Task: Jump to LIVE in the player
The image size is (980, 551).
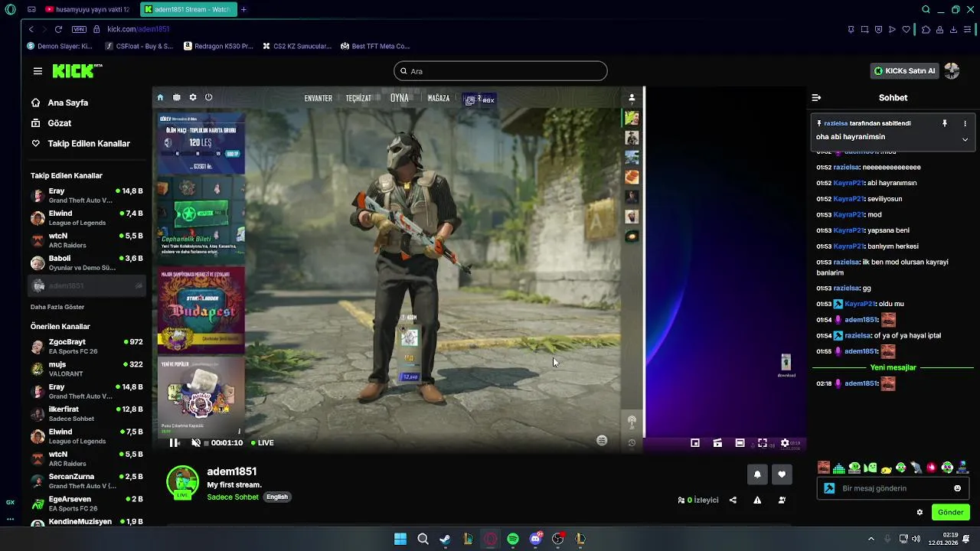Action: [263, 443]
